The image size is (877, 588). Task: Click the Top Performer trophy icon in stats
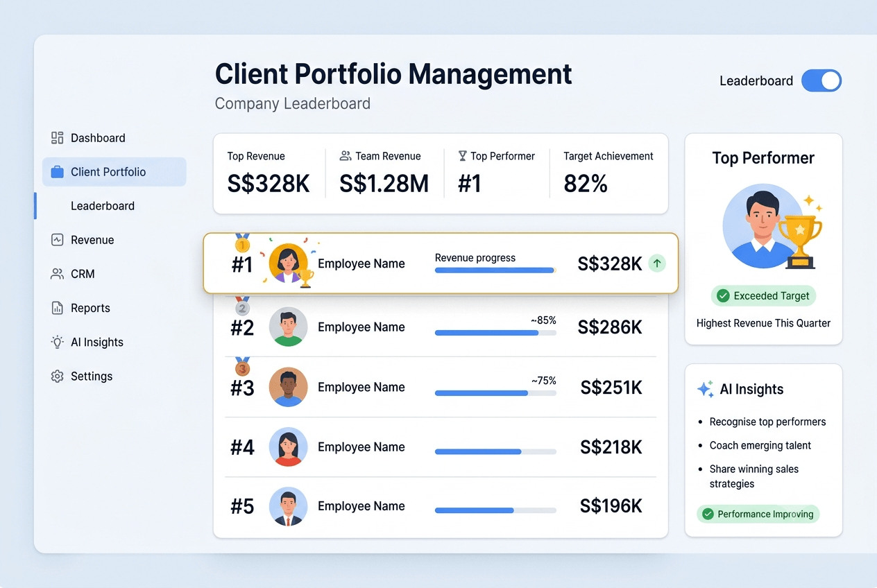[462, 156]
